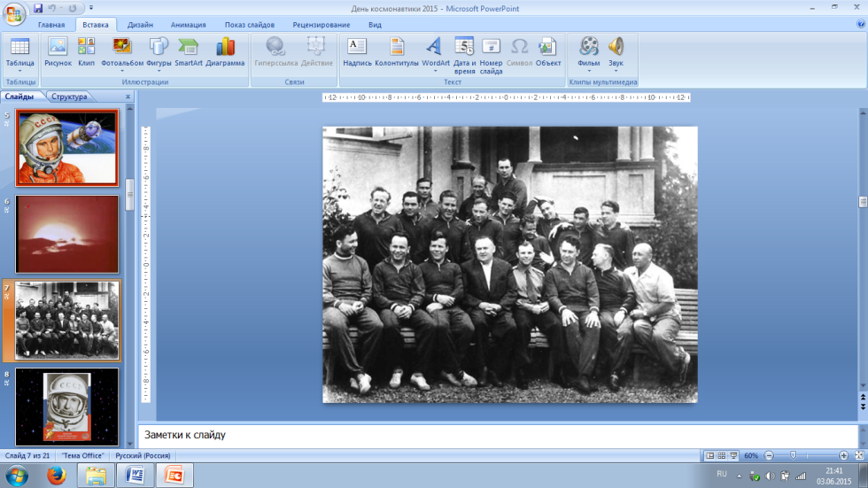Insert Объект object icon
This screenshot has width=868, height=488.
tap(548, 52)
